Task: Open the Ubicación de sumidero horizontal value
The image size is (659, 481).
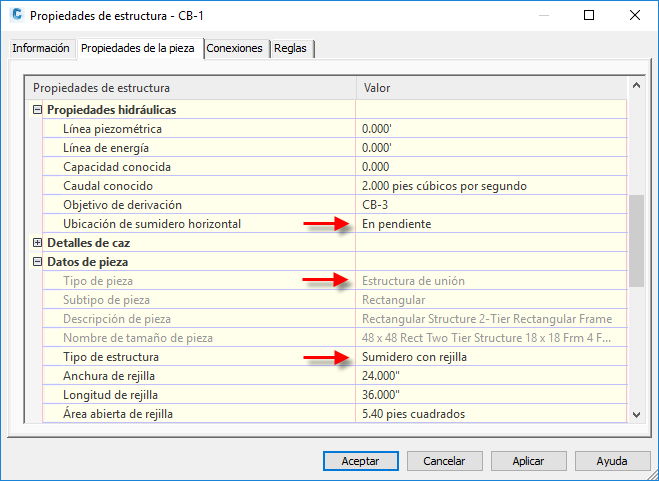Action: coord(491,224)
